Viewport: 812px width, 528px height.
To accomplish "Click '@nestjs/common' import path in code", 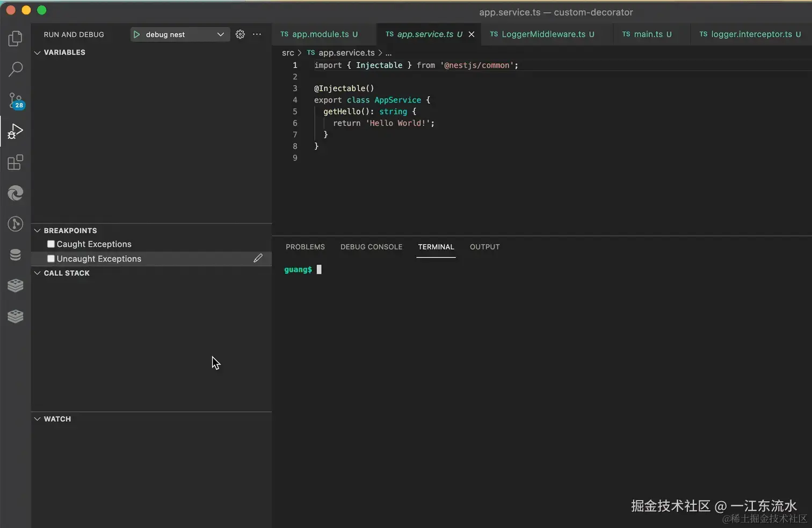I will [x=477, y=65].
